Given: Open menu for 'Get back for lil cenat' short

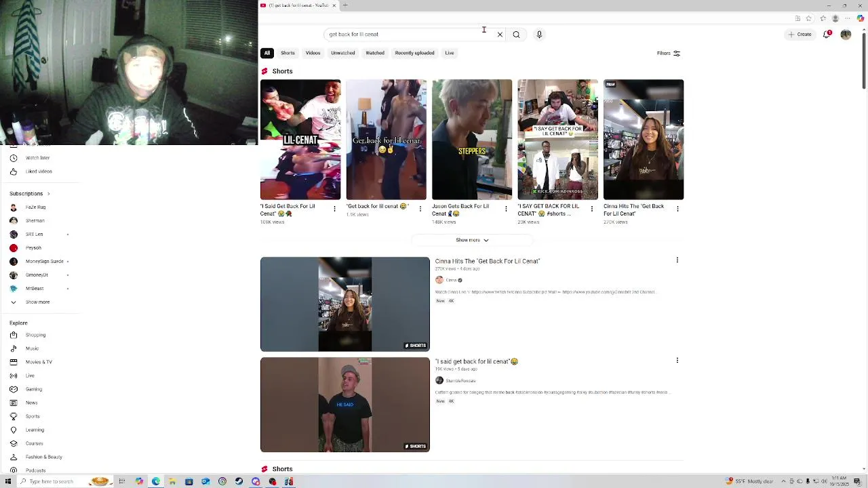Looking at the screenshot, I should [x=420, y=209].
